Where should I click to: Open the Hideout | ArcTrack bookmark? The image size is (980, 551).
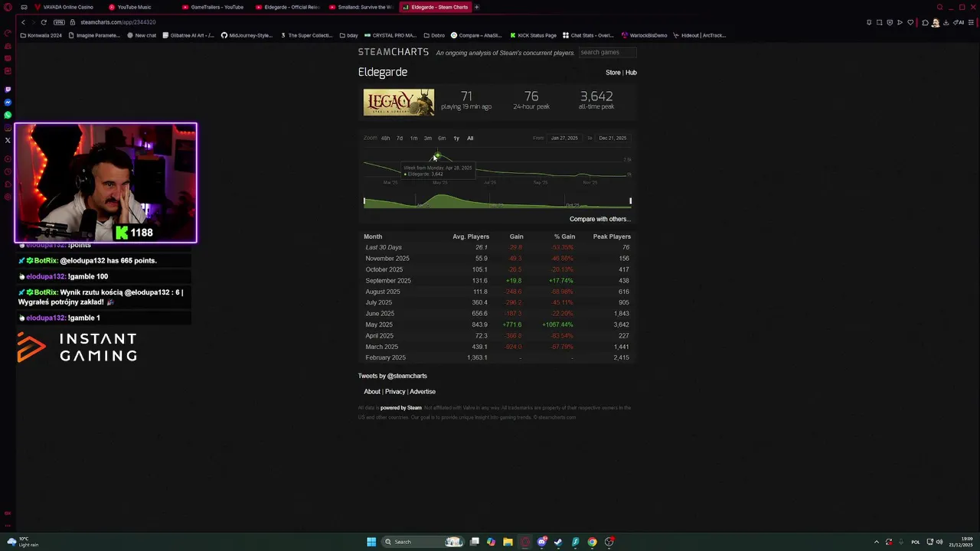click(699, 35)
